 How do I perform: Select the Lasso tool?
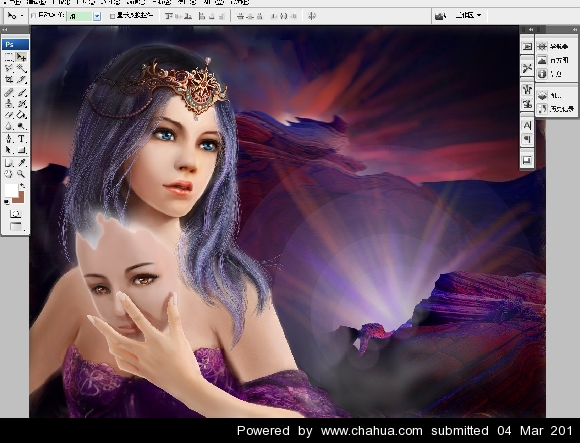point(9,68)
